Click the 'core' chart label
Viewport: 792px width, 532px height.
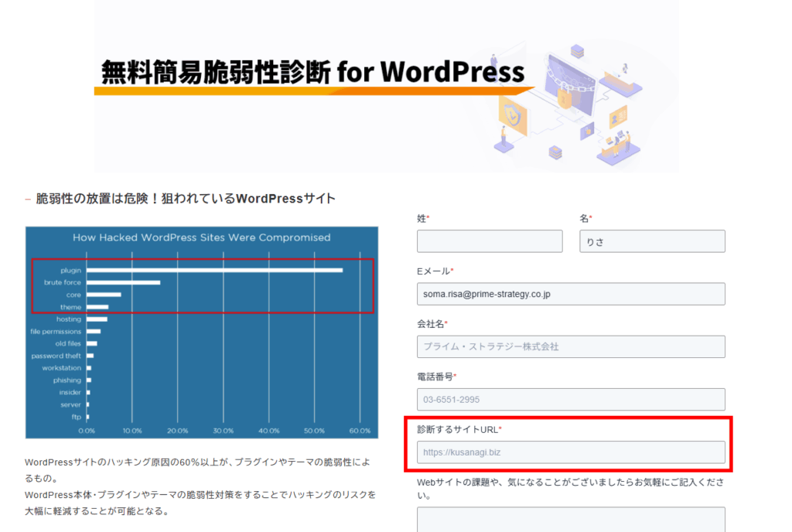click(73, 295)
